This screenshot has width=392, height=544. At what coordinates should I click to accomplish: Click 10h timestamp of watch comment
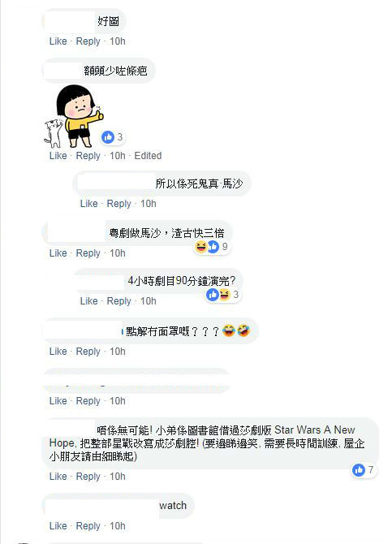tap(118, 526)
